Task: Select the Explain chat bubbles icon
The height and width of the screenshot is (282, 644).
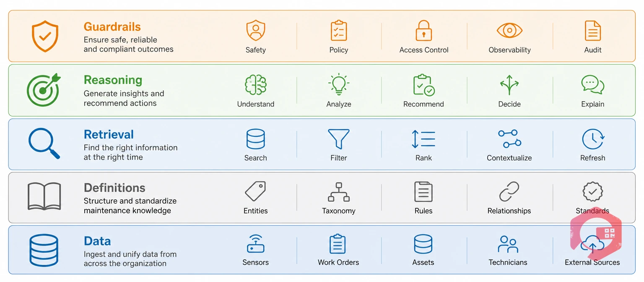Action: [592, 85]
